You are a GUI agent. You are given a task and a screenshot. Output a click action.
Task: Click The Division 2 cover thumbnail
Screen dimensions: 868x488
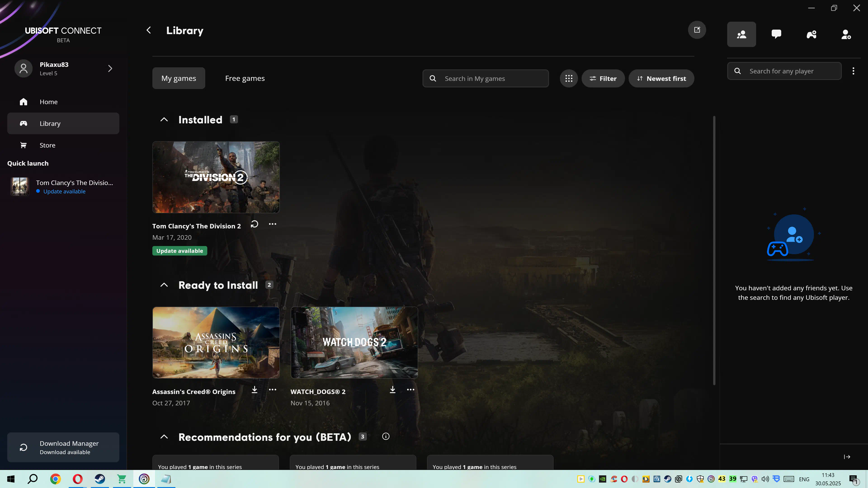216,177
